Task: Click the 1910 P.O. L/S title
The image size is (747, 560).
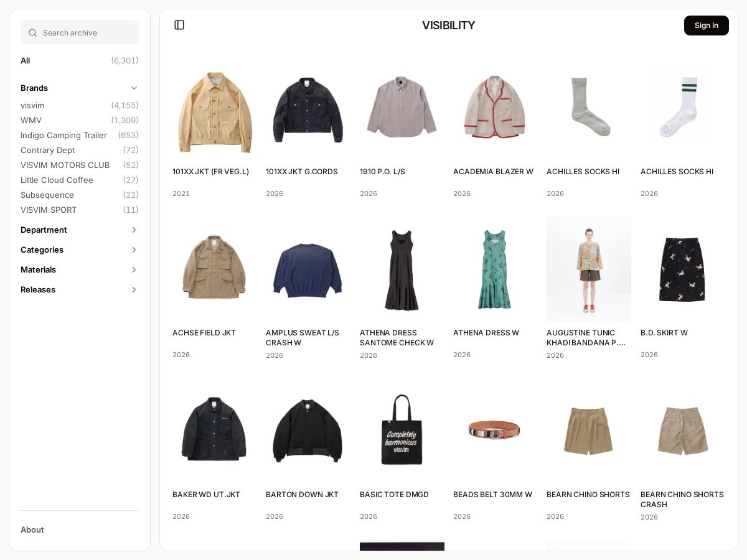Action: 382,172
